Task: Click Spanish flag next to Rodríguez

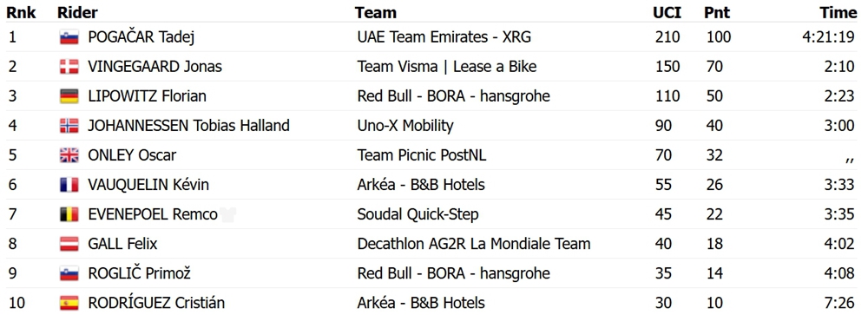Action: click(x=69, y=304)
